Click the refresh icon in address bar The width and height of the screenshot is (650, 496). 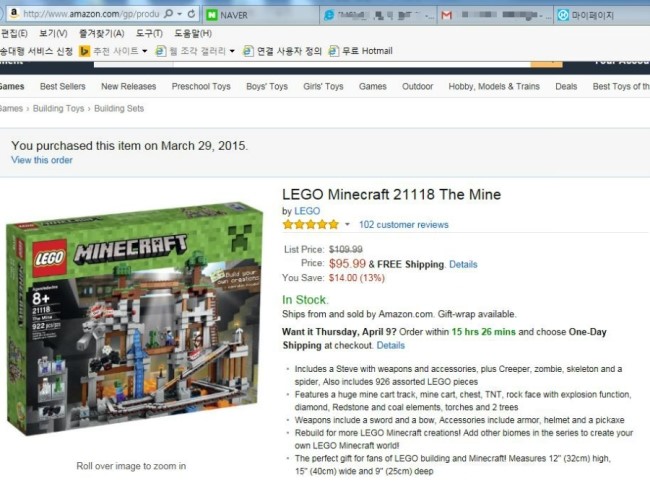191,14
